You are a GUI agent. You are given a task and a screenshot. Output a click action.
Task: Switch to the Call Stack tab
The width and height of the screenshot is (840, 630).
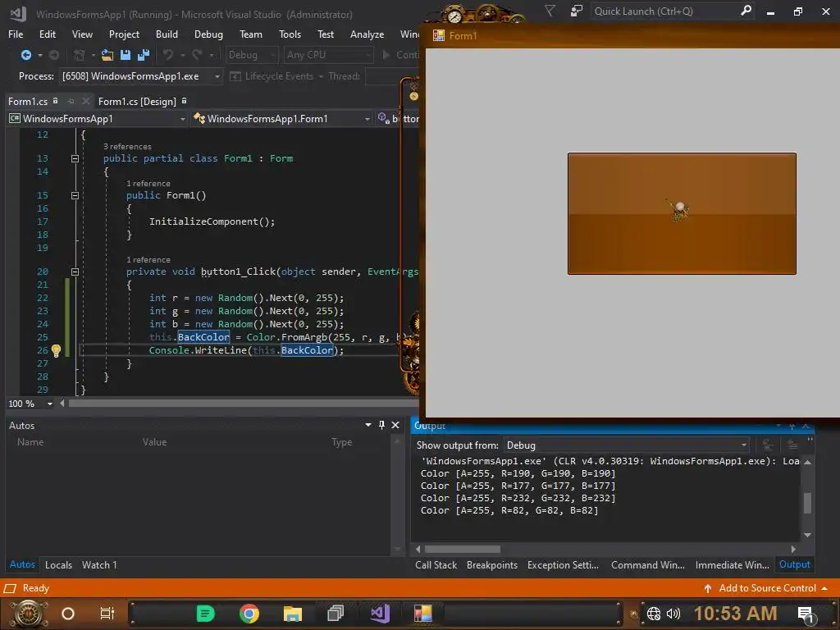(x=436, y=564)
